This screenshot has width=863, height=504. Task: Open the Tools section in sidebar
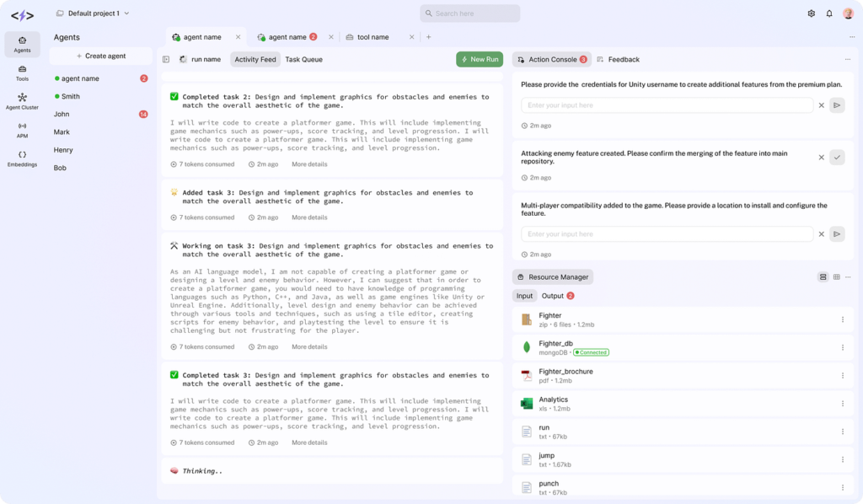pyautogui.click(x=22, y=72)
